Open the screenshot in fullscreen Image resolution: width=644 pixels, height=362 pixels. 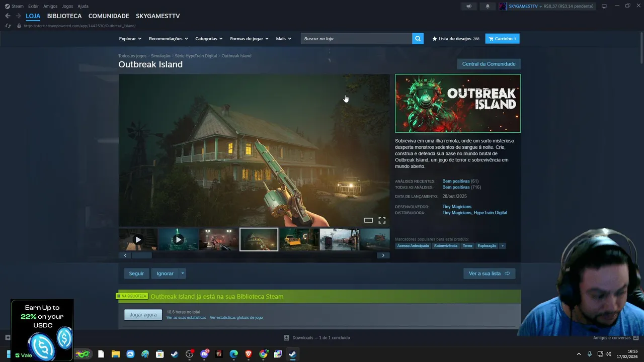[382, 220]
